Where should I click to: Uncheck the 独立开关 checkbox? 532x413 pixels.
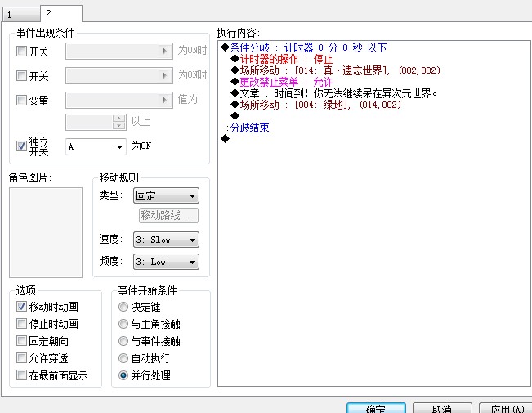(x=21, y=146)
